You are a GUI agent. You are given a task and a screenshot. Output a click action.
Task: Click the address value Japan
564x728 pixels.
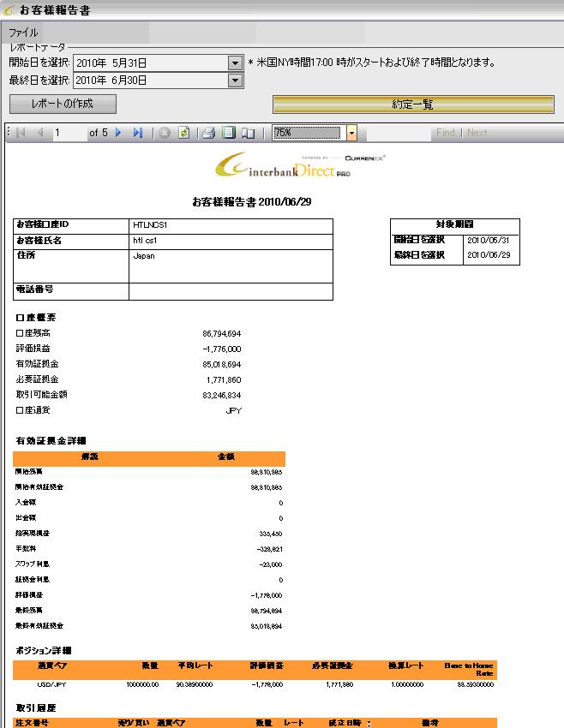(x=144, y=256)
